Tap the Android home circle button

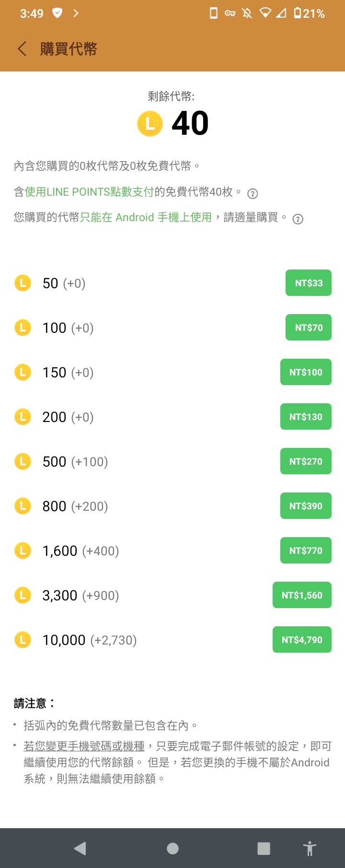[x=172, y=848]
